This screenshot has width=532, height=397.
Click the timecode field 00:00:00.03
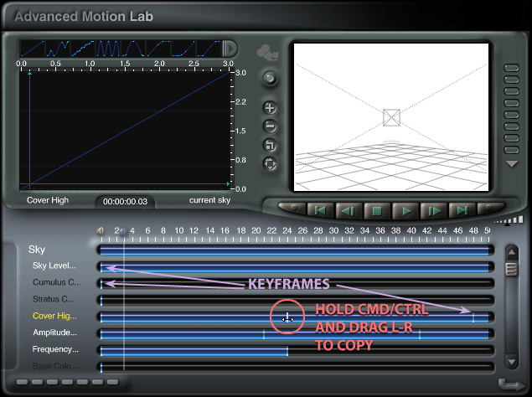(x=125, y=202)
